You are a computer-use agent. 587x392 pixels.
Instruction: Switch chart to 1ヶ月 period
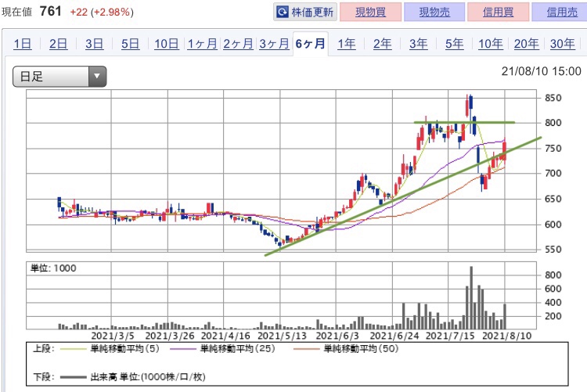202,44
